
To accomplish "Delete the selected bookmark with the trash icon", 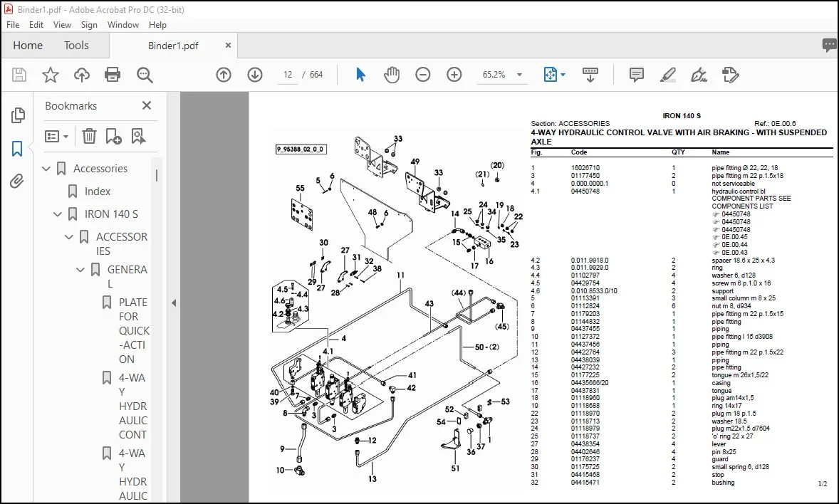I will tap(89, 137).
